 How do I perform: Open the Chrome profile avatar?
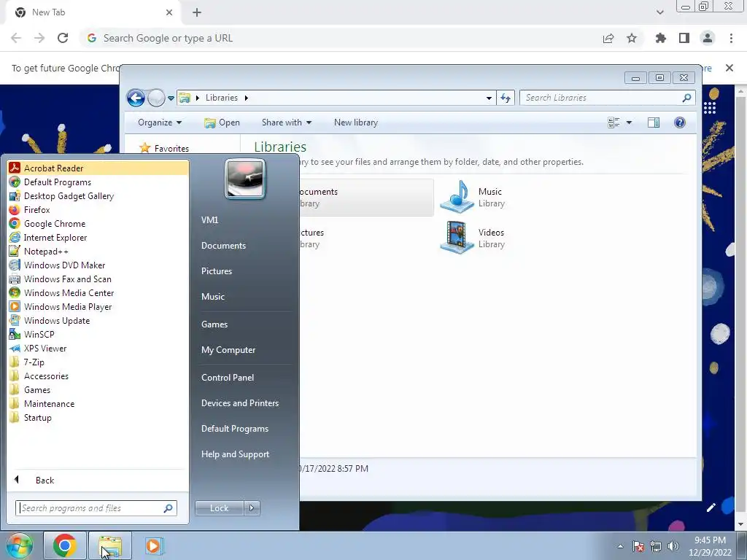[x=708, y=38]
